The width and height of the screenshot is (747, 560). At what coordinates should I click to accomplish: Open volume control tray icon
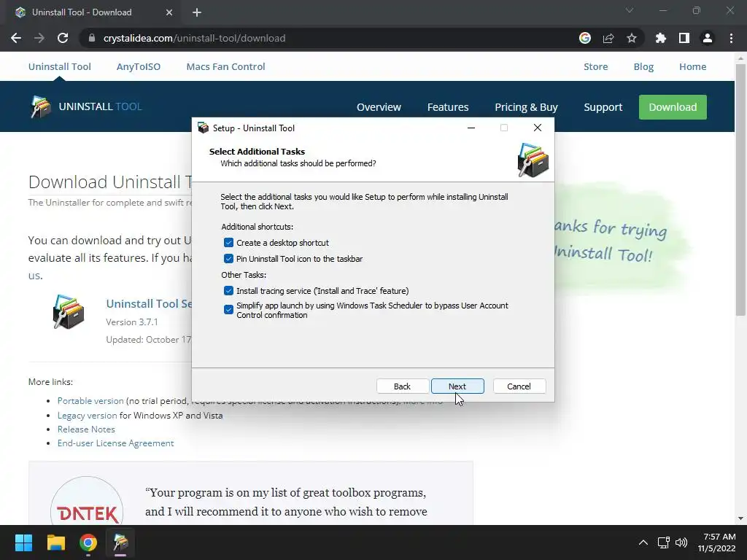(x=682, y=542)
